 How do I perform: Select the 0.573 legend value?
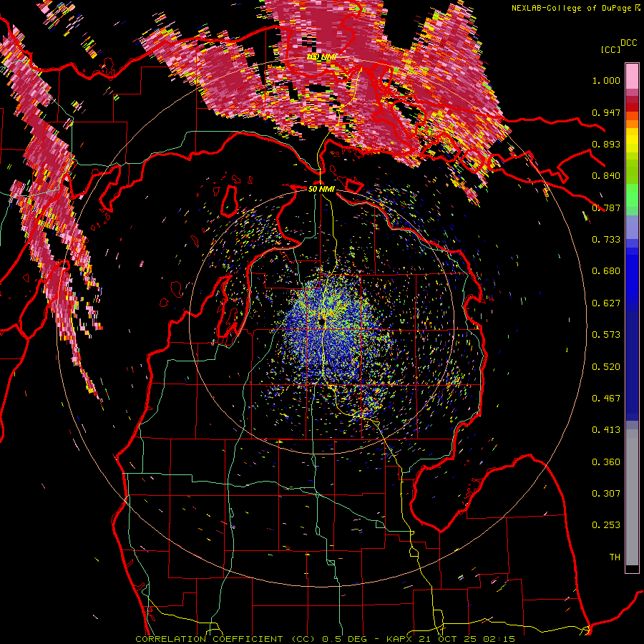606,335
